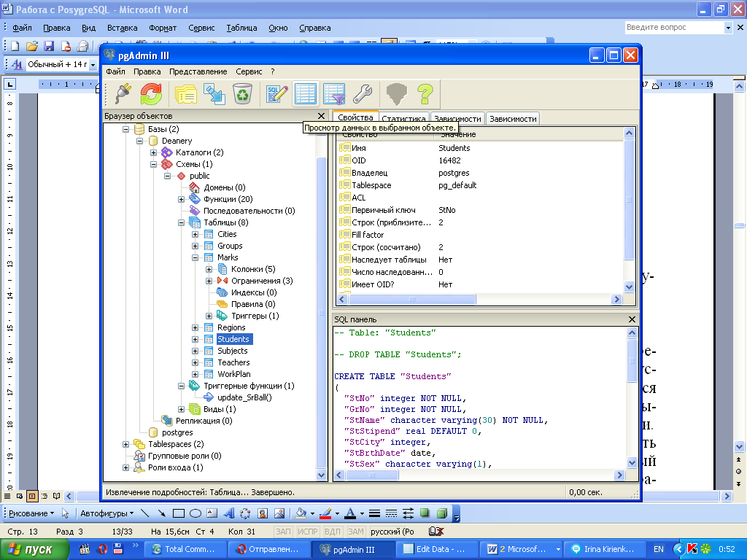
Task: Switch to the Статистика tab
Action: [403, 119]
